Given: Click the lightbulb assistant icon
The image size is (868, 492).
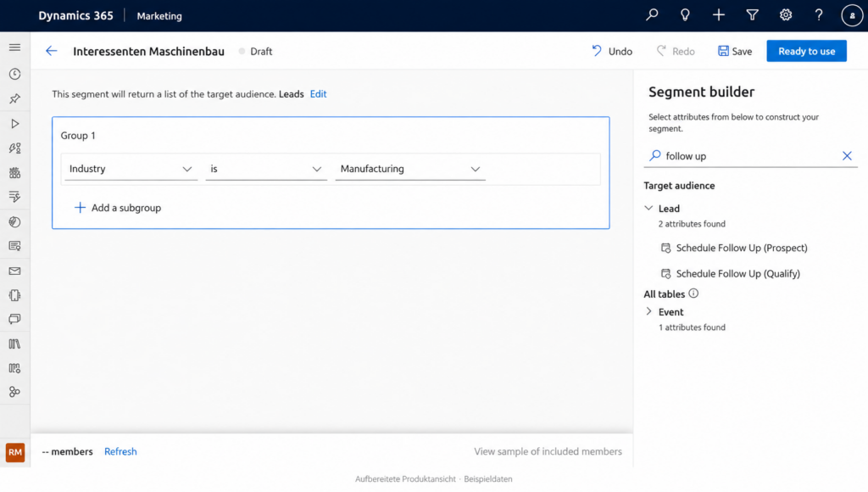Looking at the screenshot, I should (685, 15).
